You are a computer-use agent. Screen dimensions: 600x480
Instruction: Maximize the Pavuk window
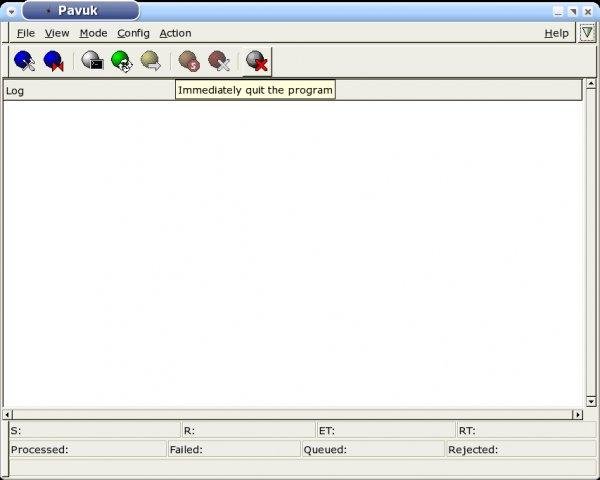tap(573, 11)
